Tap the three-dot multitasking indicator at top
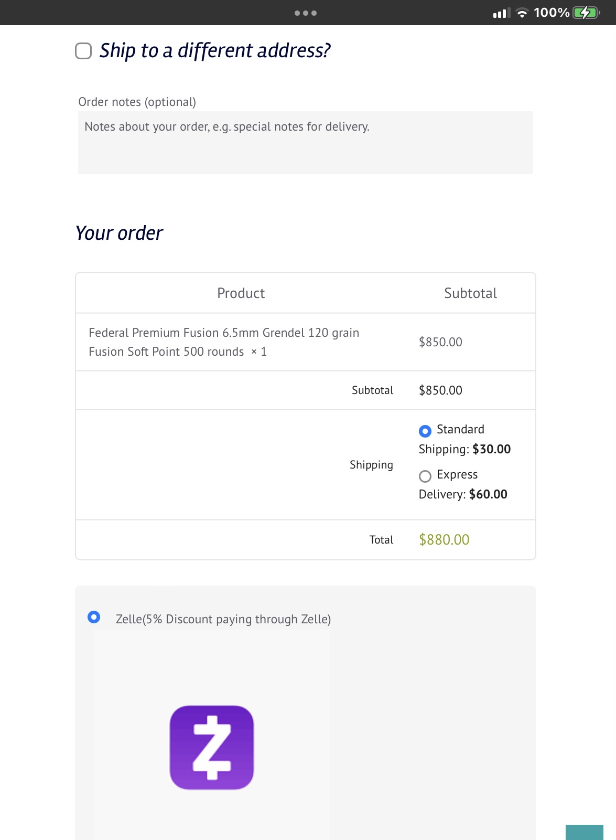This screenshot has width=616, height=840. tap(306, 13)
